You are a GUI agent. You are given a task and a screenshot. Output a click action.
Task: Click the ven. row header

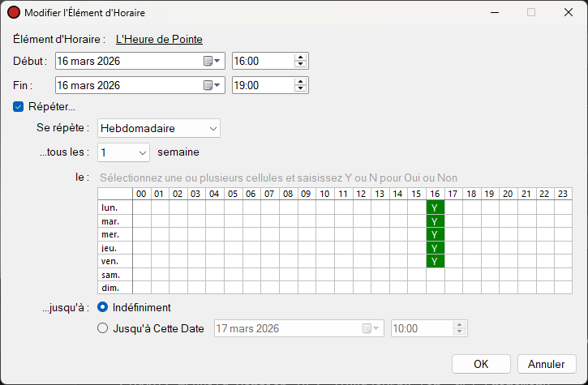click(x=115, y=261)
